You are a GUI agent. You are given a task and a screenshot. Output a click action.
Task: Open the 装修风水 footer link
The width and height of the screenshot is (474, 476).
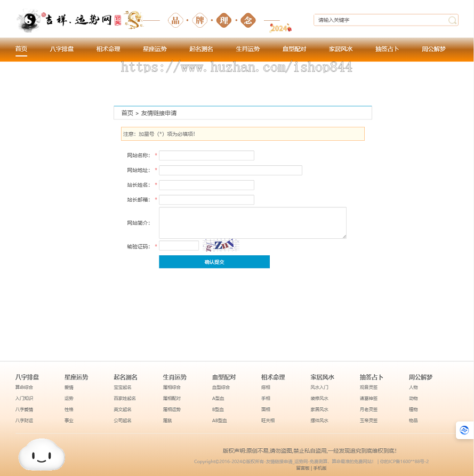[319, 398]
